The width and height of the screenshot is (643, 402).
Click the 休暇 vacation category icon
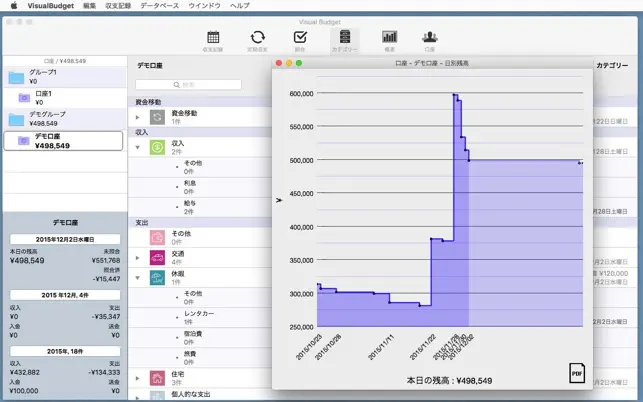coord(157,278)
